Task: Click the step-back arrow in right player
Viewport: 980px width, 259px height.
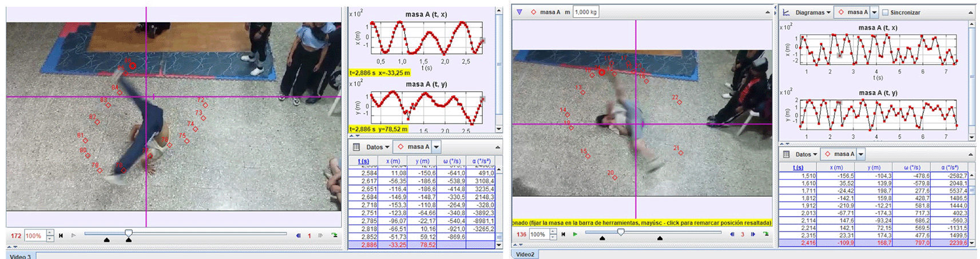Action: pos(732,234)
